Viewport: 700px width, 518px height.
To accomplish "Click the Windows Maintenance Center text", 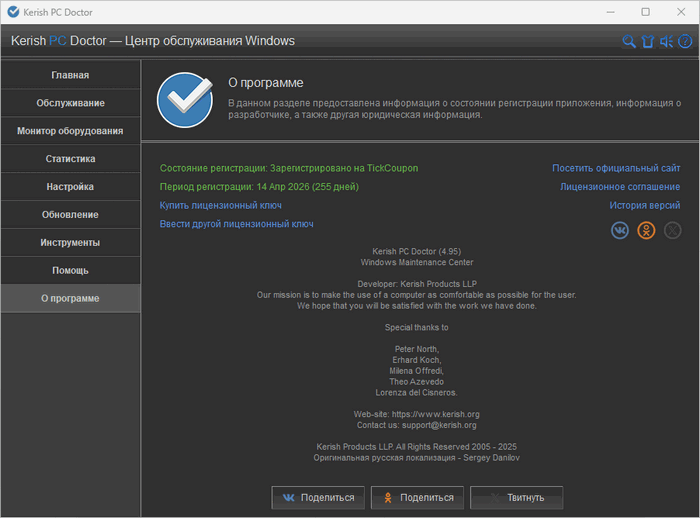I will (417, 263).
